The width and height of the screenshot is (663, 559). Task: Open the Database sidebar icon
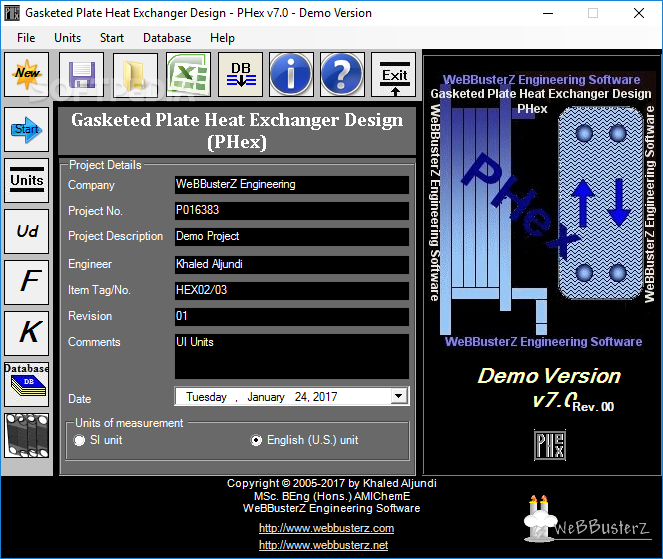[x=27, y=384]
